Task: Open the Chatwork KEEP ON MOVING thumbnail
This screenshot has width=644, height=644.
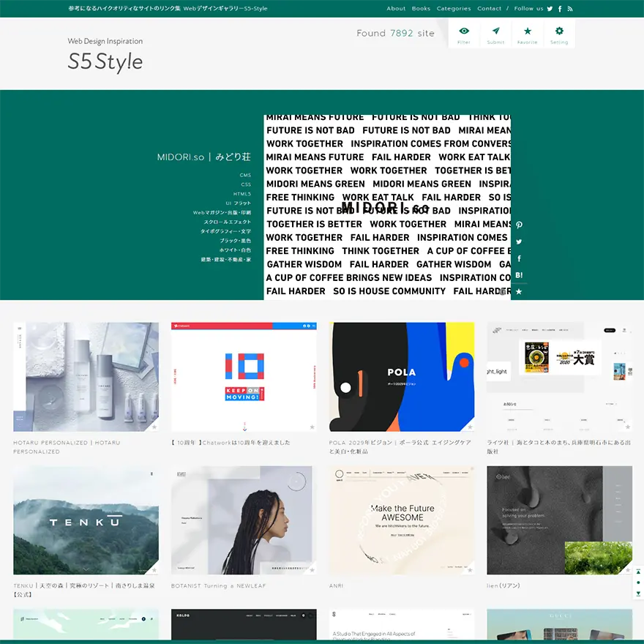Action: [244, 377]
